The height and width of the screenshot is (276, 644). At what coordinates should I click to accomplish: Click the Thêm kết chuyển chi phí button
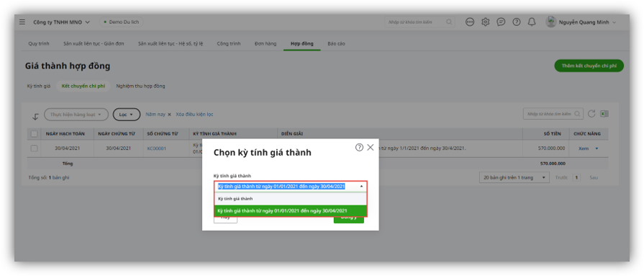coord(589,66)
